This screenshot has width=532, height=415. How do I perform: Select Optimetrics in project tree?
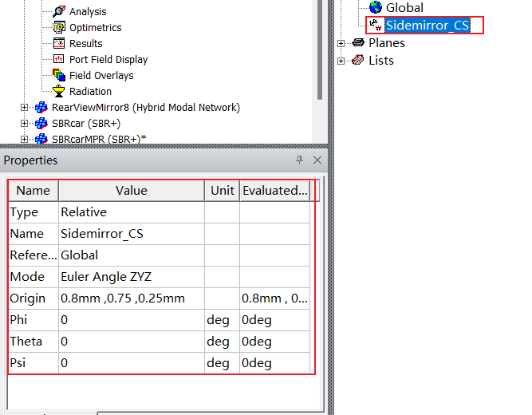(96, 27)
